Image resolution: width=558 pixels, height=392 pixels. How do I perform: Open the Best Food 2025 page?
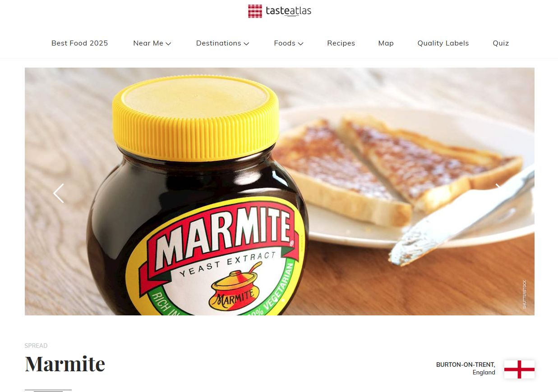tap(80, 43)
